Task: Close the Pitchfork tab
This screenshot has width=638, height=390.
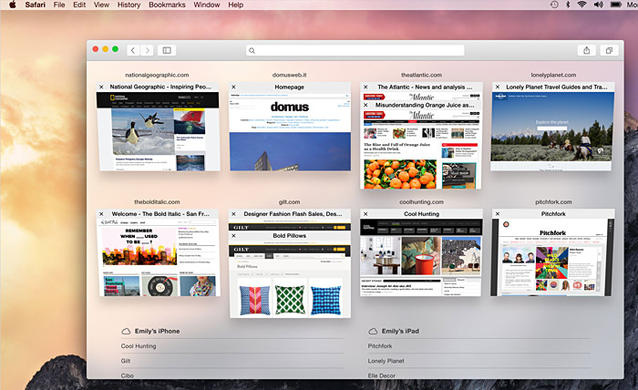Action: pyautogui.click(x=497, y=214)
